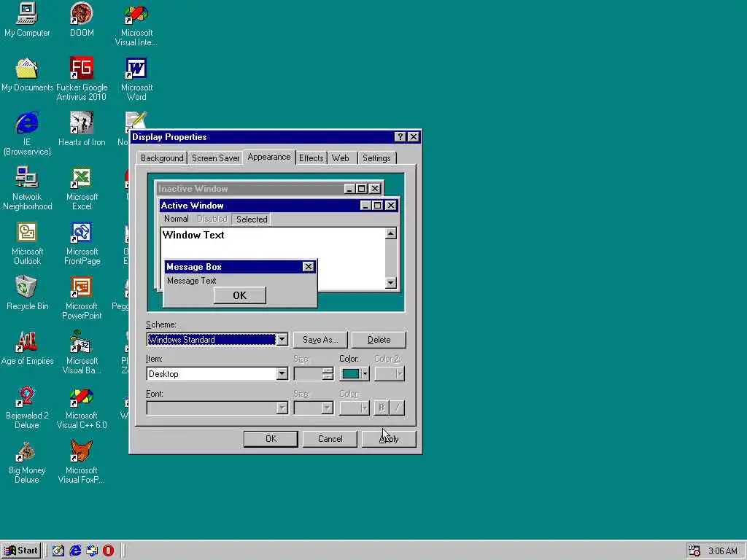Image resolution: width=747 pixels, height=560 pixels.
Task: Switch to the Web tab
Action: pyautogui.click(x=340, y=158)
